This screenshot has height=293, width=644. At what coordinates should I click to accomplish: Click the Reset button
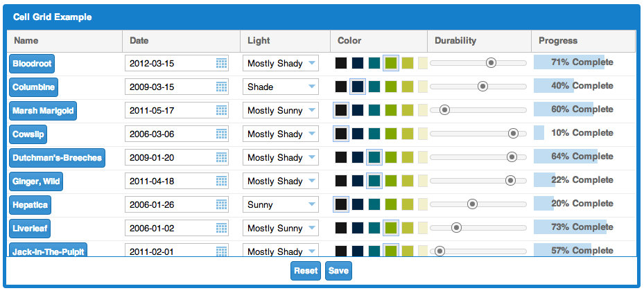click(x=306, y=271)
